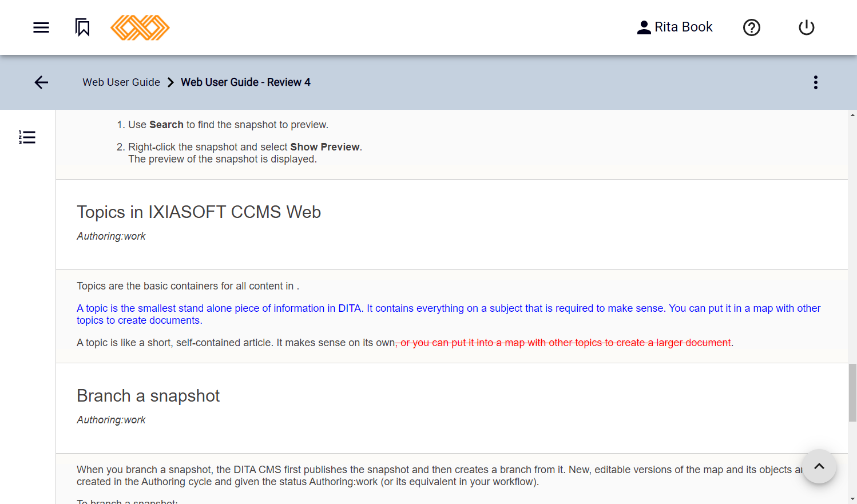
Task: Toggle the table of contents list icon
Action: coord(27,137)
